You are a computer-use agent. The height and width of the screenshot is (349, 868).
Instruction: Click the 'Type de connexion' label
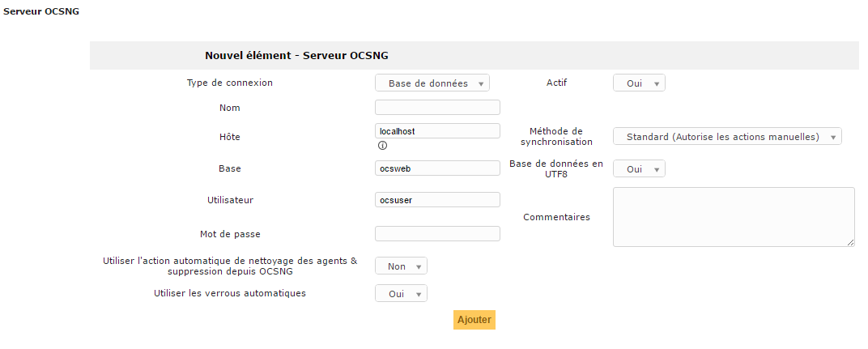[x=230, y=83]
